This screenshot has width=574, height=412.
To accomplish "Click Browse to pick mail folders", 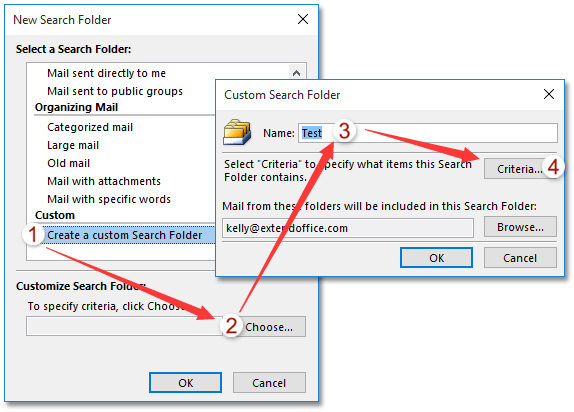I will [520, 227].
